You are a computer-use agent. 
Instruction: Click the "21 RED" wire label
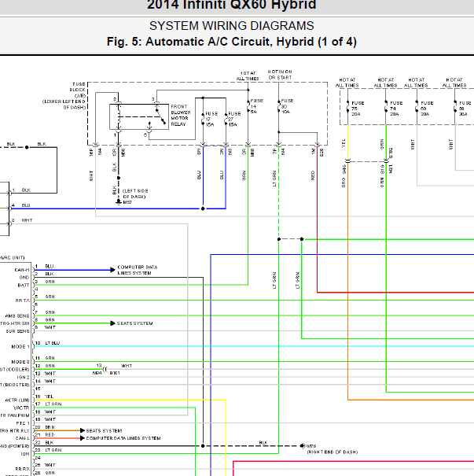pos(45,435)
